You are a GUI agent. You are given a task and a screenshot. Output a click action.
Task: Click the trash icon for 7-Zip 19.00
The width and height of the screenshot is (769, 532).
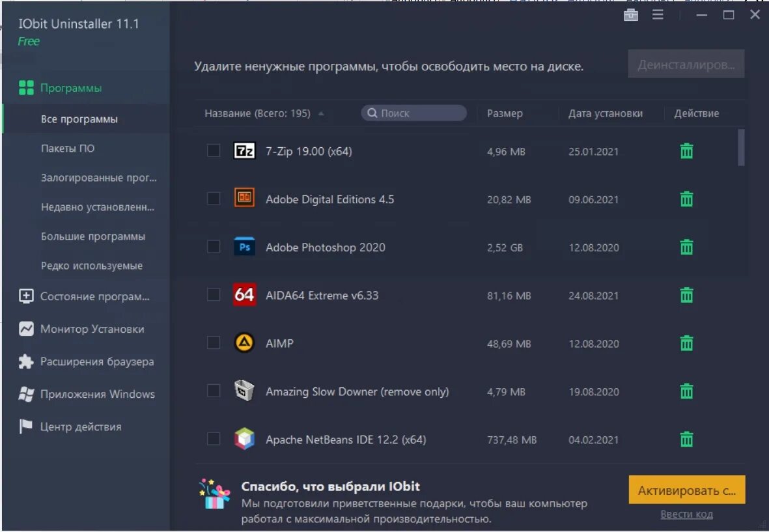click(x=686, y=151)
